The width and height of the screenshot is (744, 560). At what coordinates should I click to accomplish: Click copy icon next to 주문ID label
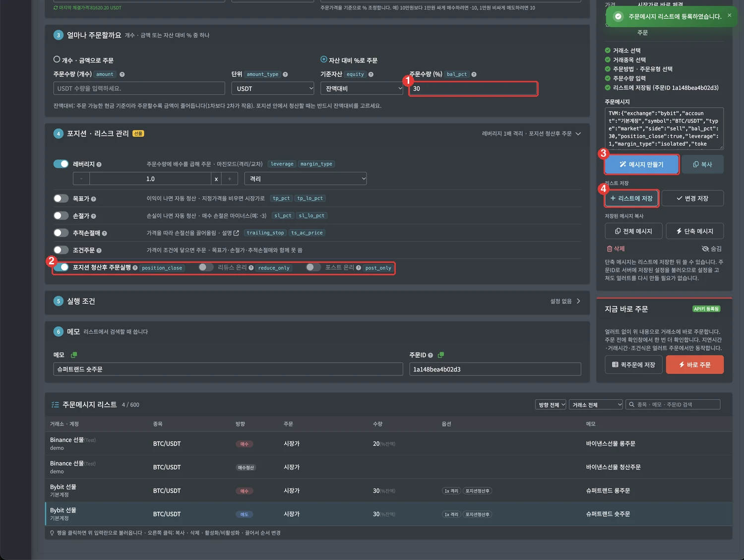tap(441, 355)
